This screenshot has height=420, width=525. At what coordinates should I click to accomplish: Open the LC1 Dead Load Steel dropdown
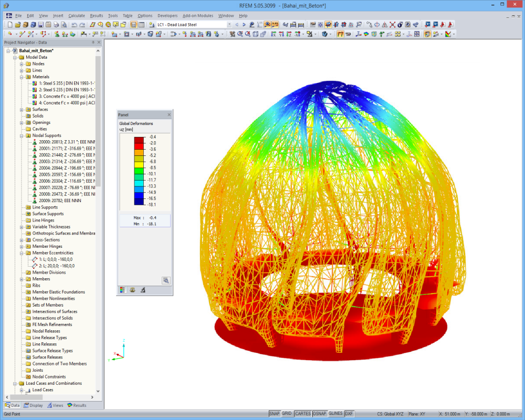pyautogui.click(x=229, y=24)
